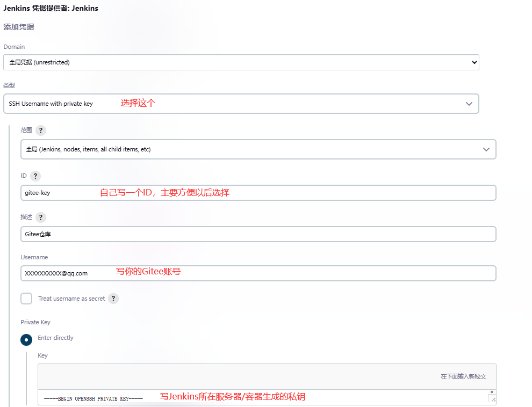Click the ID field help icon

click(x=35, y=176)
